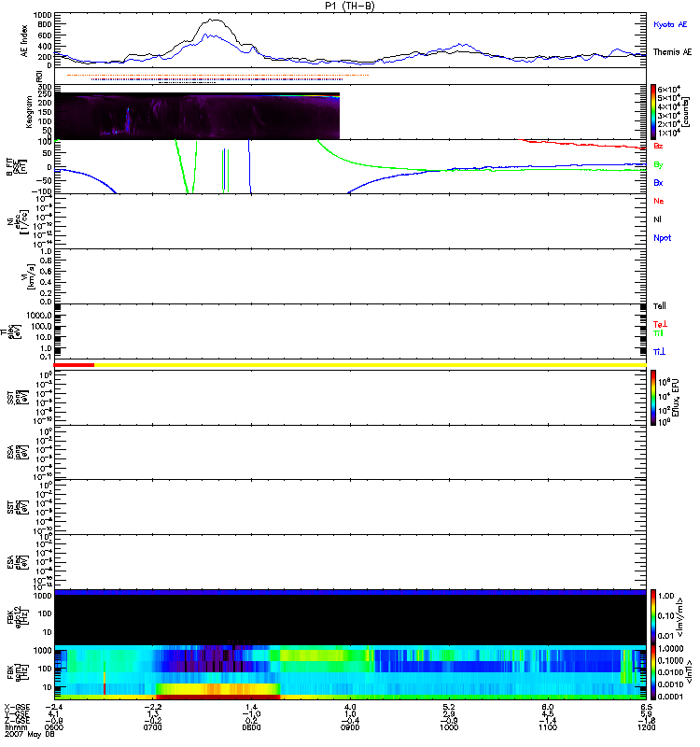
Task: Click the FBK scm1 axis label
Action: pos(18,671)
